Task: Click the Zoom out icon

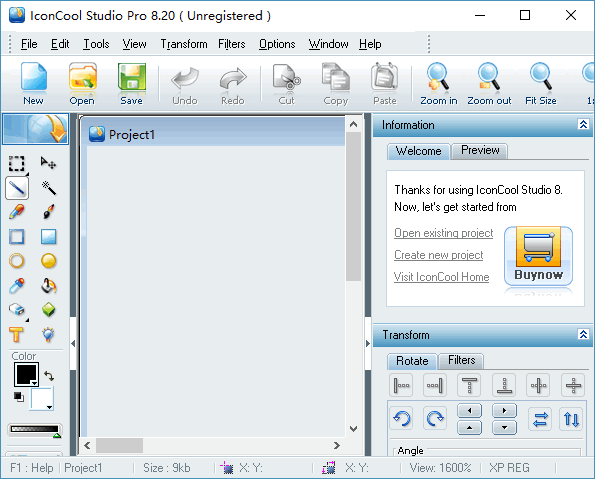Action: point(489,84)
